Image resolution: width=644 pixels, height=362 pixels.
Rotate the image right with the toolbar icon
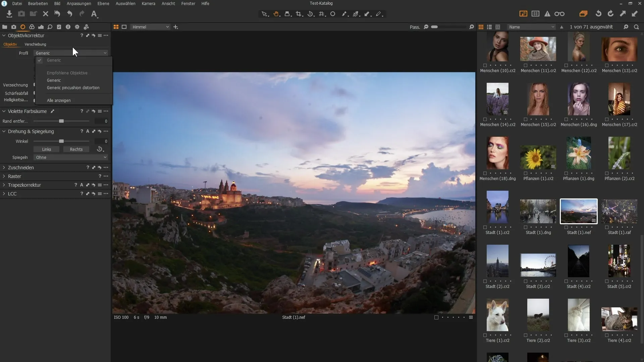coord(610,14)
